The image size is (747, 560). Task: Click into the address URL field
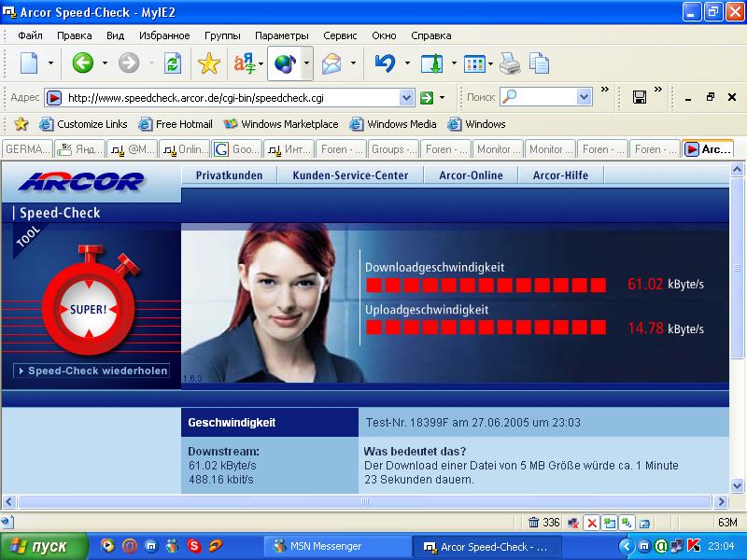[230, 98]
